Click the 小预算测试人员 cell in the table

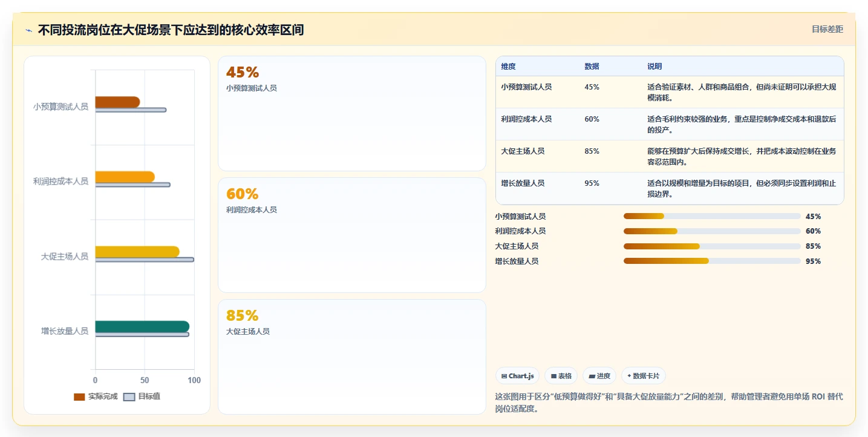[x=526, y=87]
